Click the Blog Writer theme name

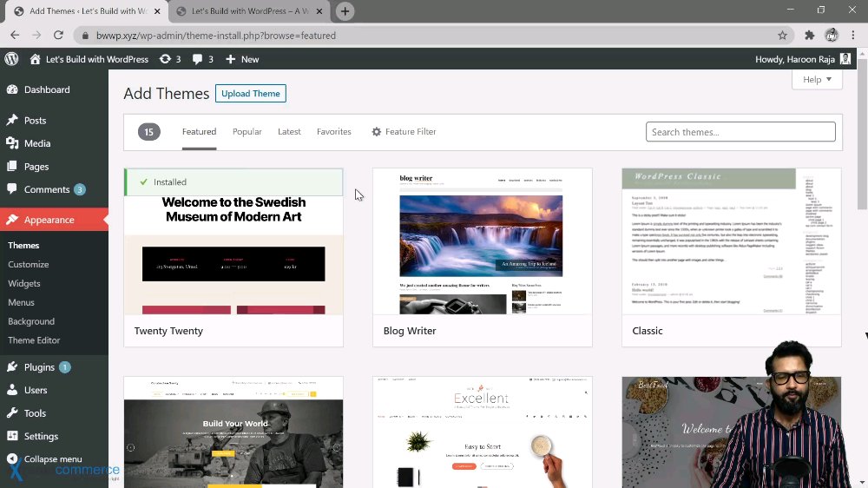410,331
